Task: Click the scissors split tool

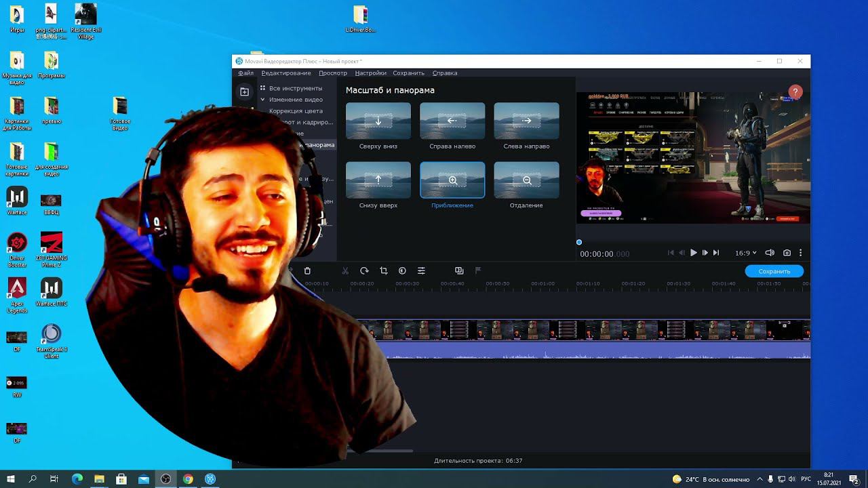Action: tap(345, 270)
